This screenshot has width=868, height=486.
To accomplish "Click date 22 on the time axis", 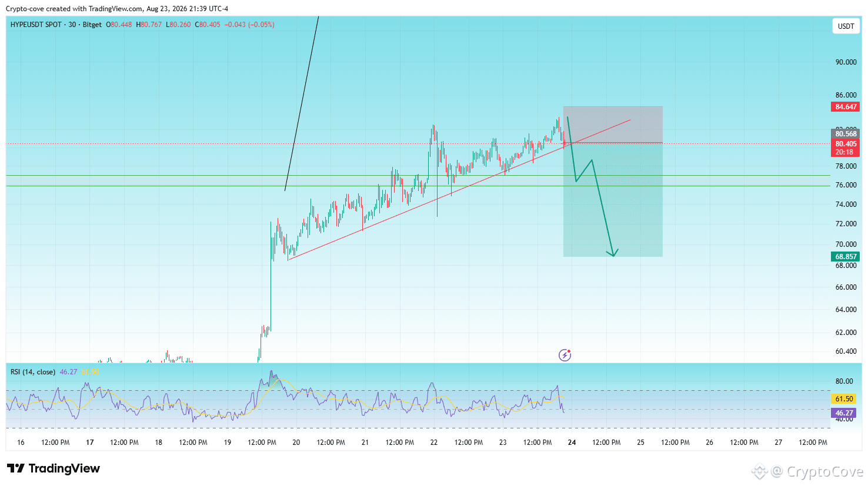I will [x=434, y=443].
